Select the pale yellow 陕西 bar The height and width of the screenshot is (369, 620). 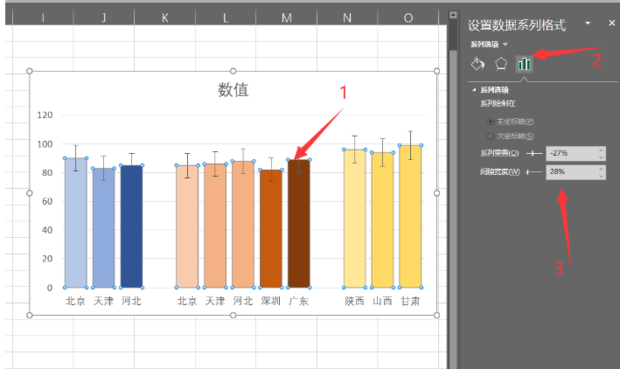coord(355,218)
